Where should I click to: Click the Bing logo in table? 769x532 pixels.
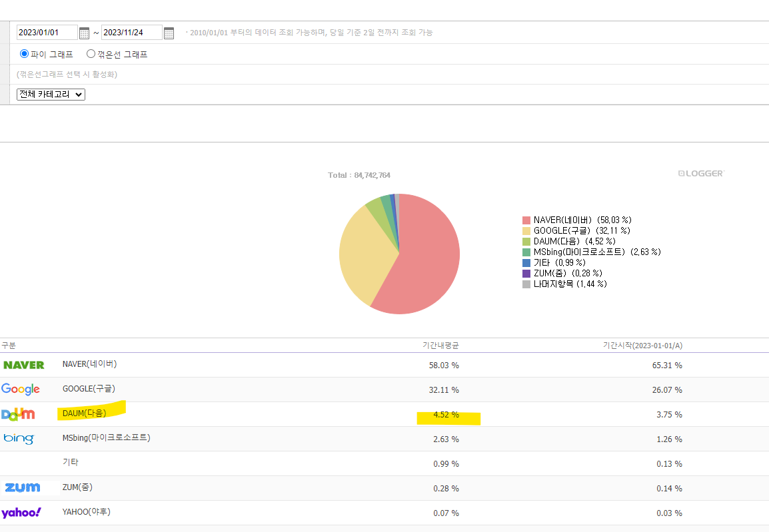(19, 438)
